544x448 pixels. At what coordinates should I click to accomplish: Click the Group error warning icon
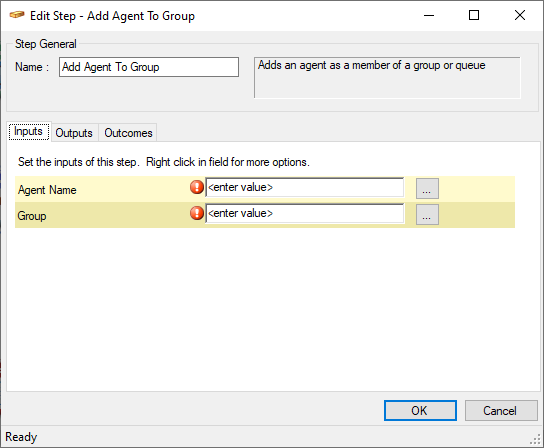tap(197, 213)
